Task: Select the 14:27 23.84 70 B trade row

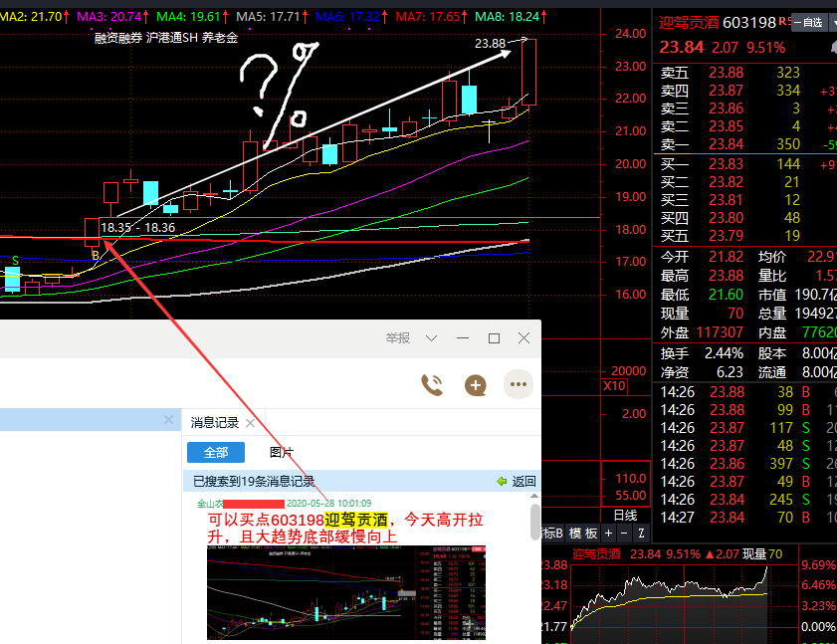Action: 745,518
